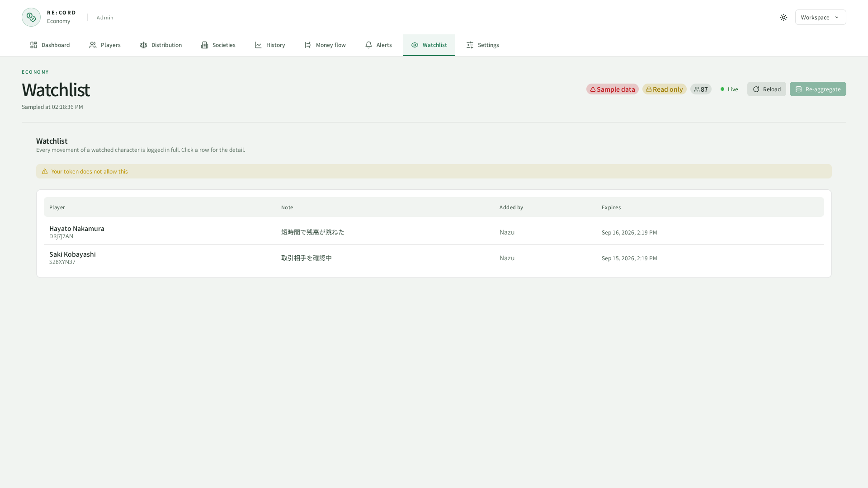Toggle the sun light/dark theme icon

click(783, 17)
